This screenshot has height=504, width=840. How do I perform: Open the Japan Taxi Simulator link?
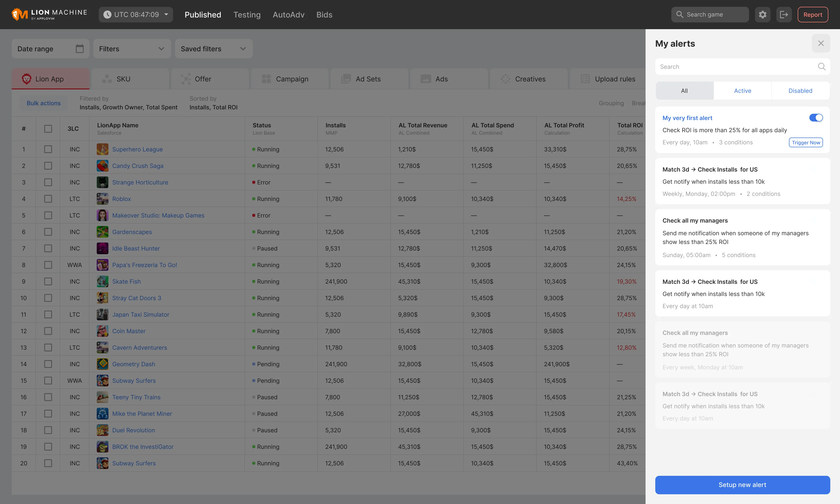click(x=141, y=314)
